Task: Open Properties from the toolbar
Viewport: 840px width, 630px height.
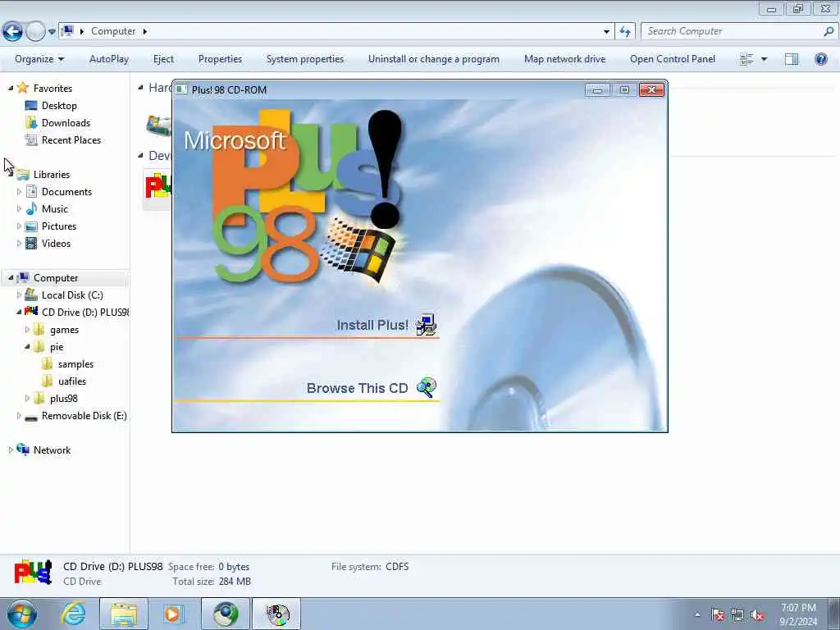Action: click(x=220, y=59)
